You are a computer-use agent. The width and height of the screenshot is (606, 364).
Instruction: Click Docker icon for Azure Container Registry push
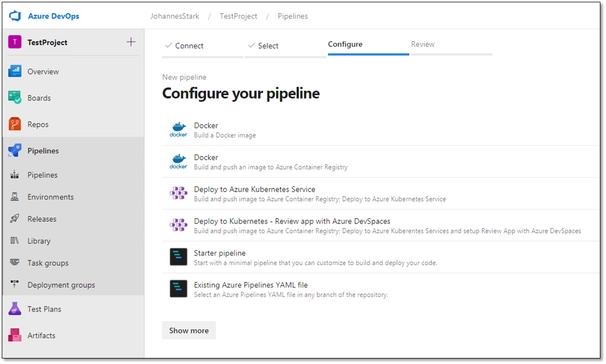pyautogui.click(x=179, y=162)
